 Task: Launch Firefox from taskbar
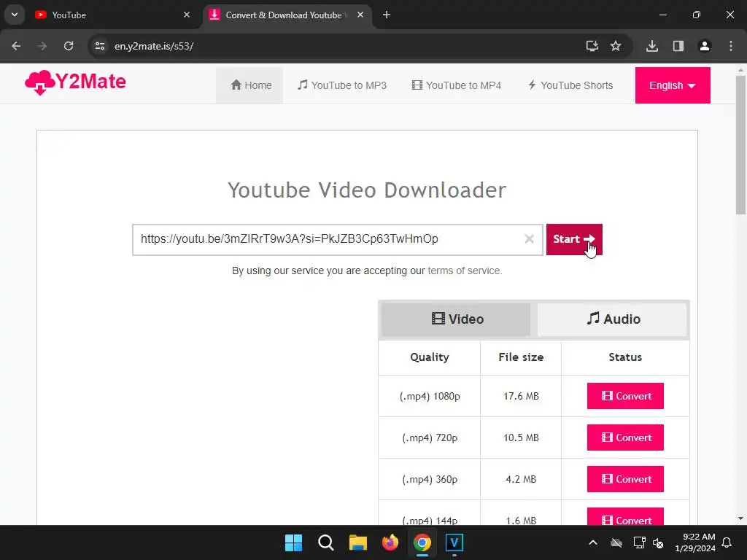point(390,542)
